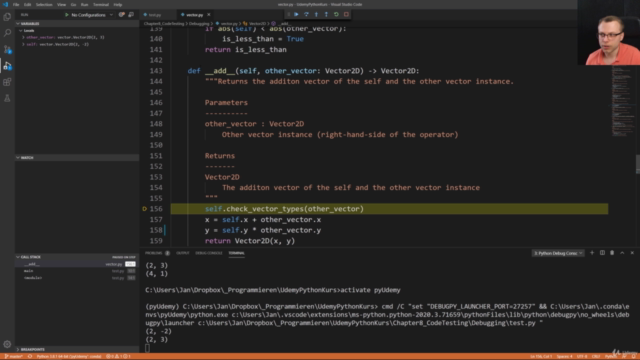Open the Selection menu

click(x=44, y=4)
